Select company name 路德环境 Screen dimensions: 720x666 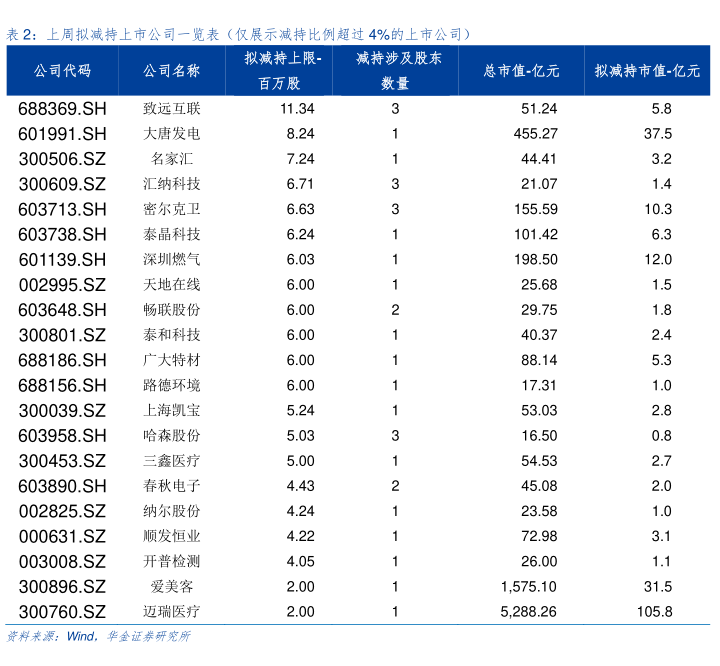[x=172, y=385]
